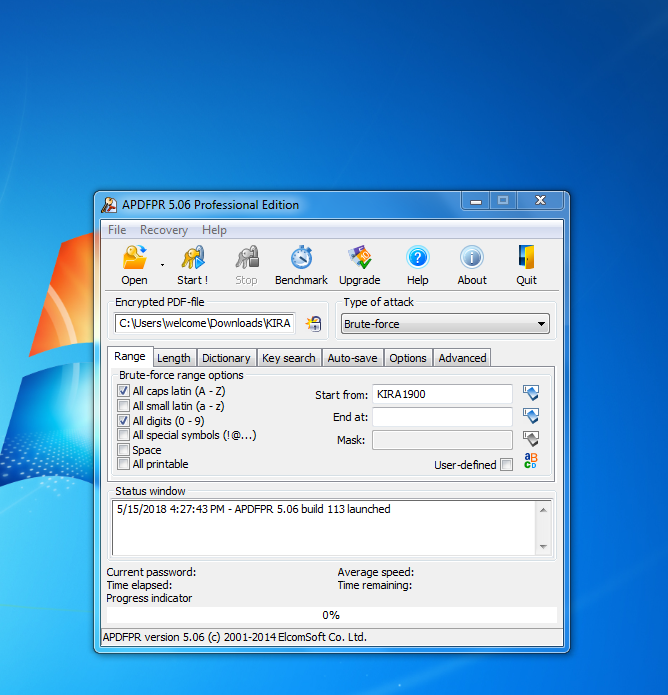Click the Mask field eraser icon
The image size is (668, 695).
[531, 439]
